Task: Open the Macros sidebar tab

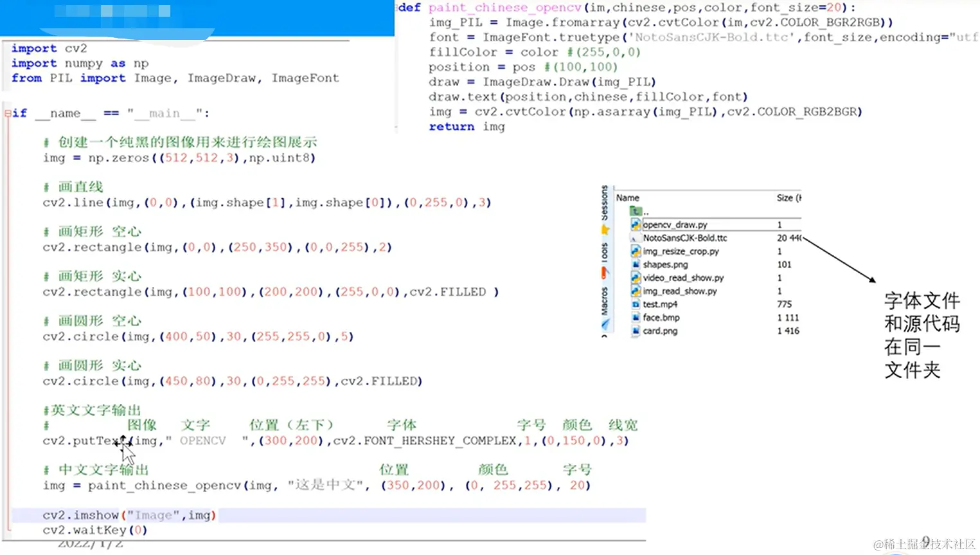Action: (604, 301)
